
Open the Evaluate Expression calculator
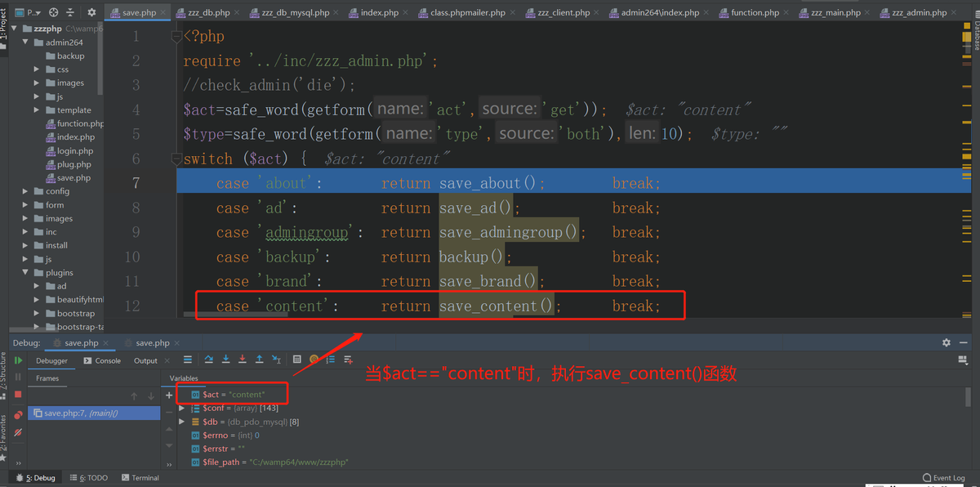pos(297,360)
